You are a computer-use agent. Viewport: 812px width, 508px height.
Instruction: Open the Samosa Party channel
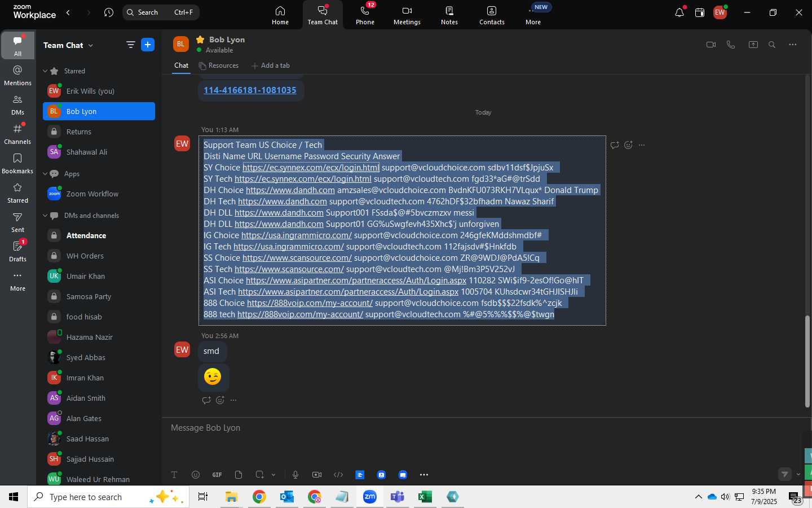[99, 296]
